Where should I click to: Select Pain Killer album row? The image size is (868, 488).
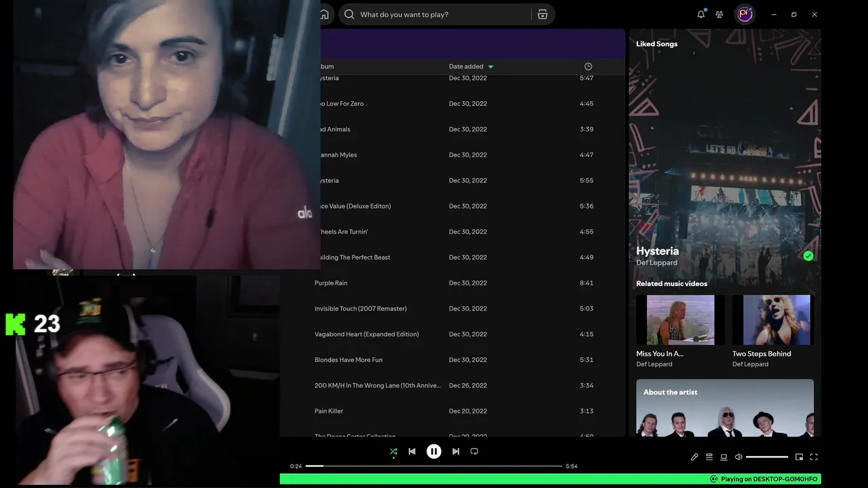tap(452, 411)
